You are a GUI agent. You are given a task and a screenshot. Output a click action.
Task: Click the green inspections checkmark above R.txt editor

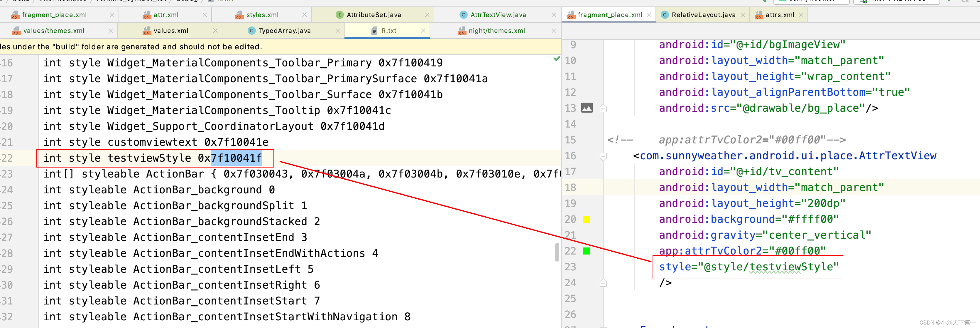556,59
